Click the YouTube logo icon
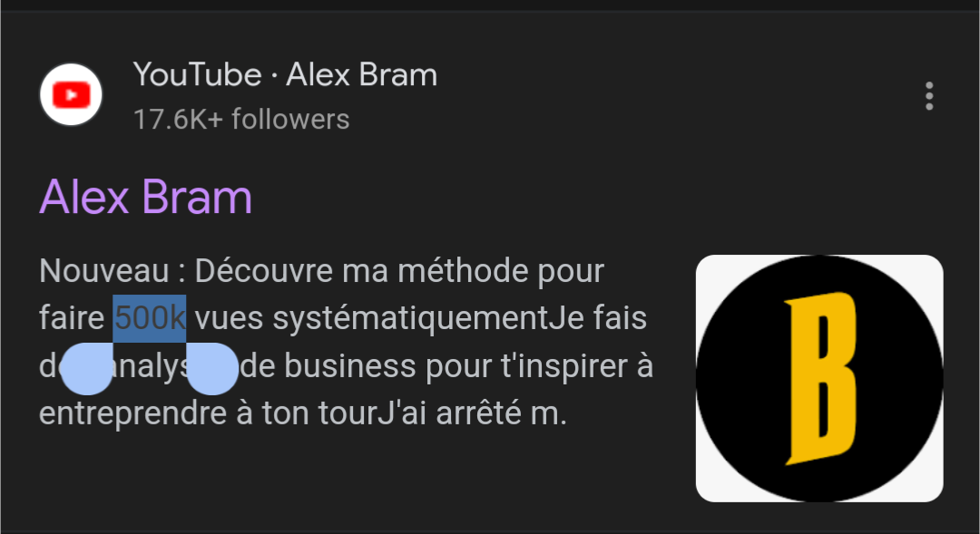980x534 pixels. tap(71, 95)
